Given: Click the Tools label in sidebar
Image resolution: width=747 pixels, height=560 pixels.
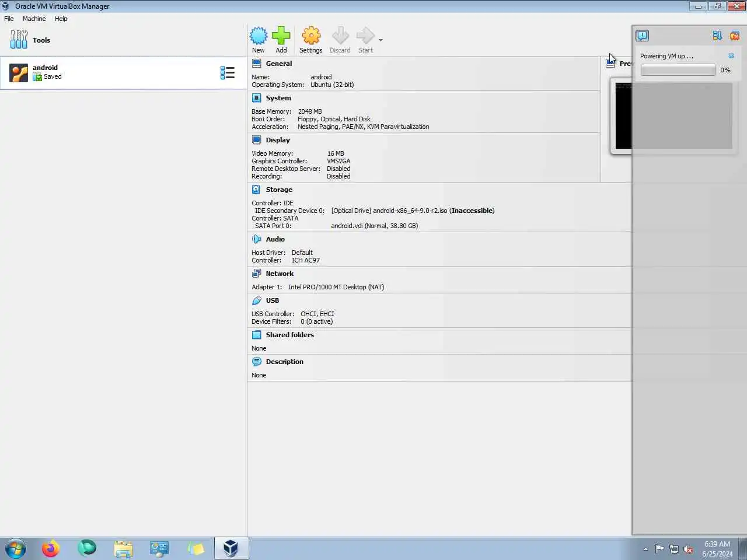Looking at the screenshot, I should point(41,40).
